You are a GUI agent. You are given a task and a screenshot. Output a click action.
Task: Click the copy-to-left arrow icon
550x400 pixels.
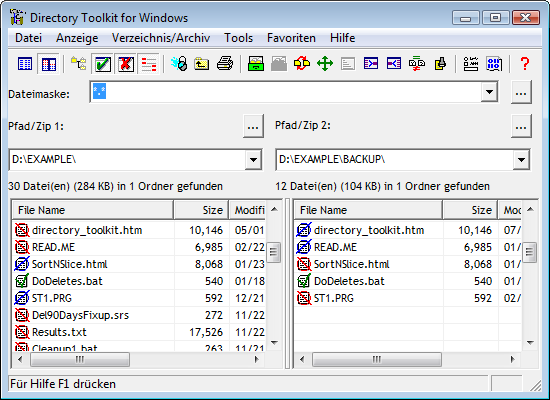pyautogui.click(x=394, y=64)
